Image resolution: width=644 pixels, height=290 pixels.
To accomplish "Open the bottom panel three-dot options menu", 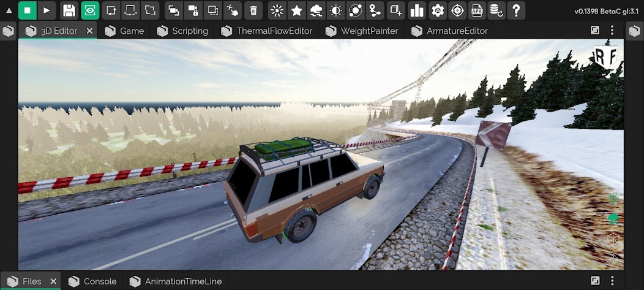I will (x=613, y=281).
